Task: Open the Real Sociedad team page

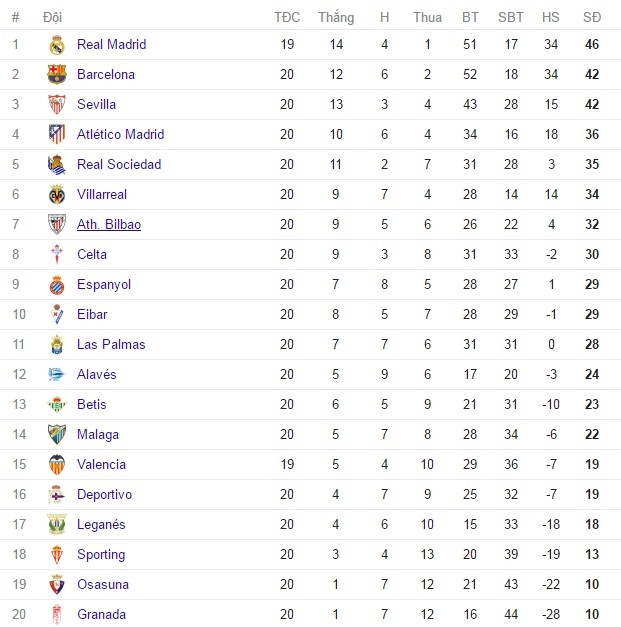Action: [x=119, y=164]
